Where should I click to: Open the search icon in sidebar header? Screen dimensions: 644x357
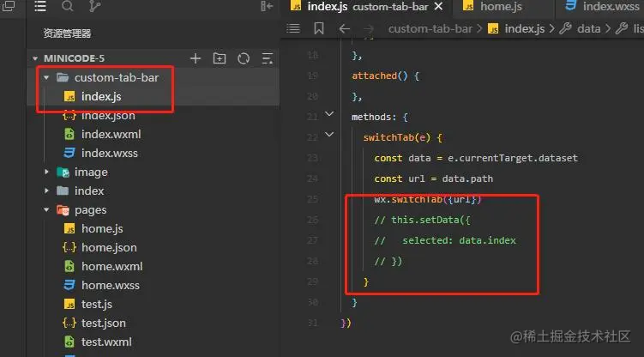pyautogui.click(x=68, y=6)
